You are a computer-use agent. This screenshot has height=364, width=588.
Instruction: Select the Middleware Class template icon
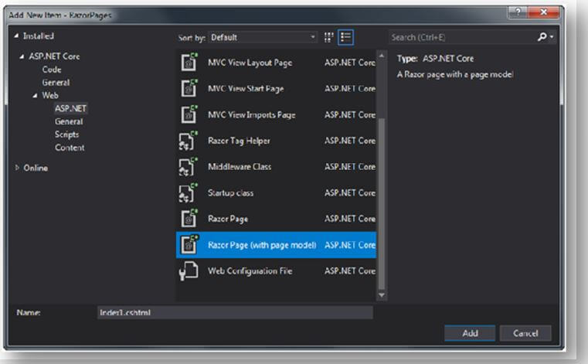click(x=187, y=166)
